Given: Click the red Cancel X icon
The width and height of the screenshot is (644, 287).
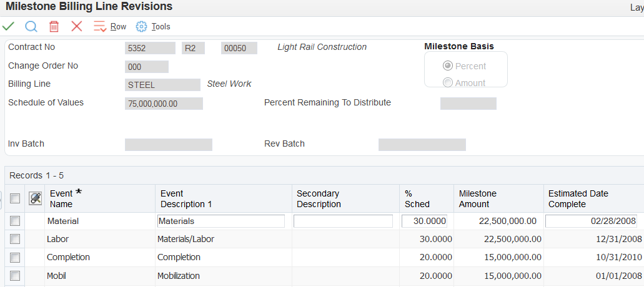Looking at the screenshot, I should tap(77, 26).
